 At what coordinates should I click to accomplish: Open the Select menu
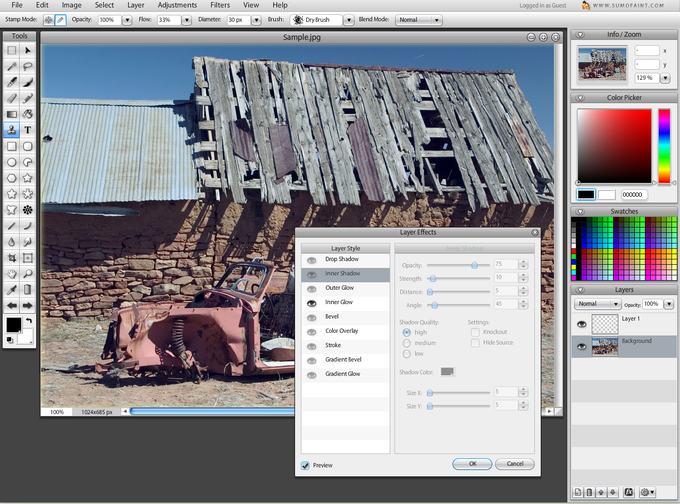point(104,5)
